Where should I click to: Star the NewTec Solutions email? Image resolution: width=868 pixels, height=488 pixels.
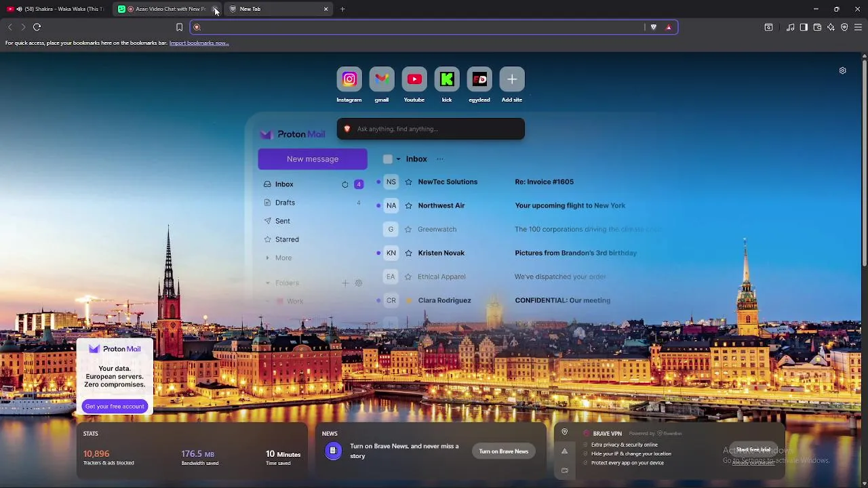[x=408, y=182]
